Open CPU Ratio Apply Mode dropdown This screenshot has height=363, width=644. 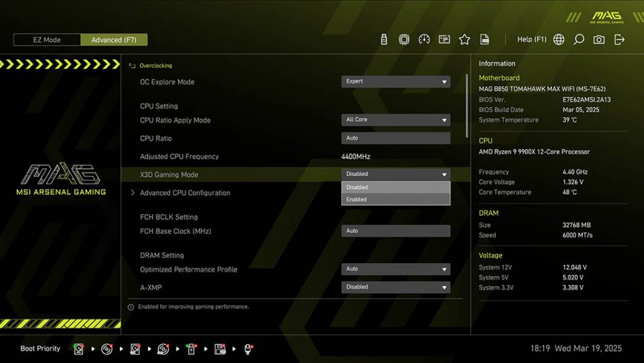coord(395,120)
